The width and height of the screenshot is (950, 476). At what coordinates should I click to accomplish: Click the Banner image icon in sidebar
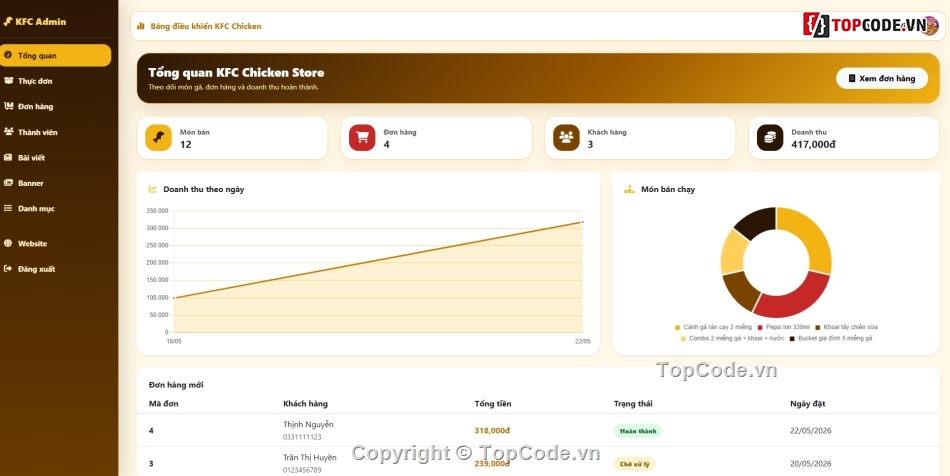(x=8, y=183)
